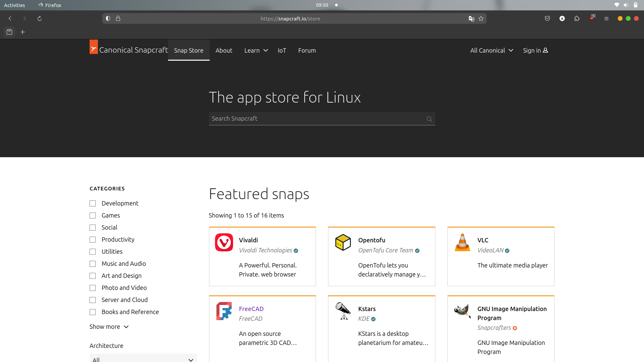Open the clock and calendar at 09:50

322,5
